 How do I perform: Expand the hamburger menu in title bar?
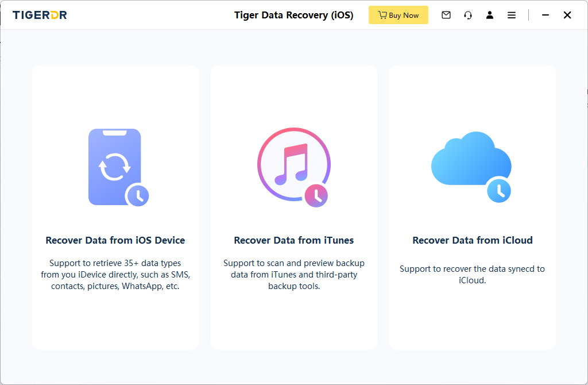[512, 16]
